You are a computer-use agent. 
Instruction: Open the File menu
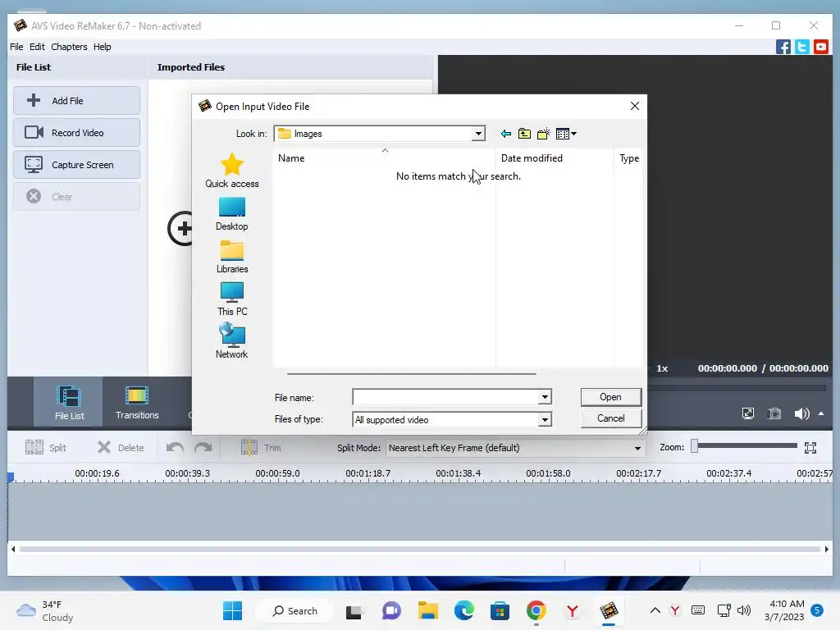pyautogui.click(x=16, y=47)
